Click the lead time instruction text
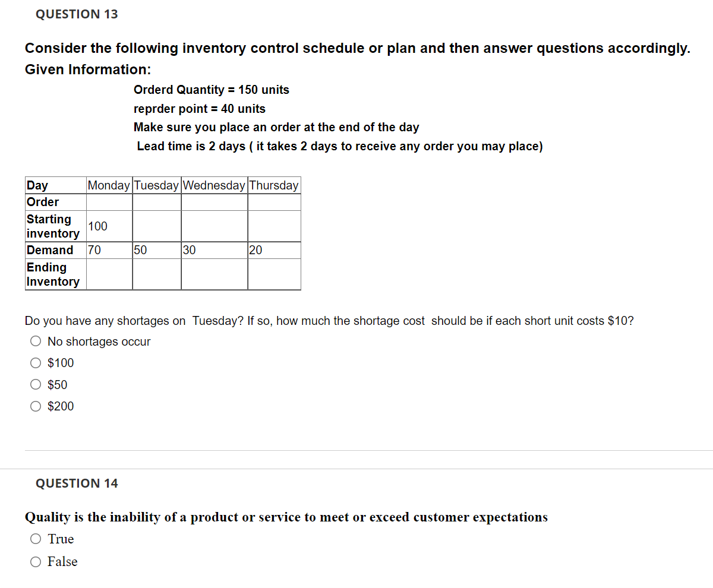713x588 pixels. click(339, 146)
